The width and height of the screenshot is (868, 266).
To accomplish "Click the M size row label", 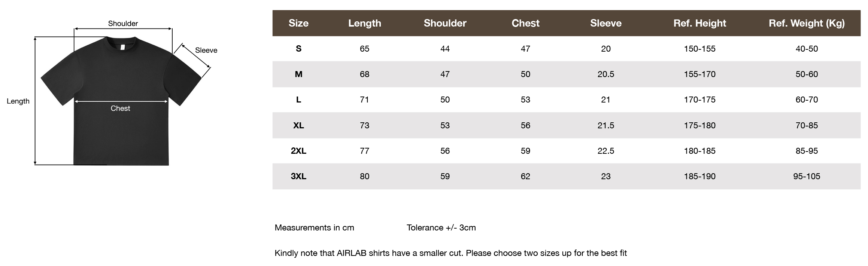I will pos(298,74).
